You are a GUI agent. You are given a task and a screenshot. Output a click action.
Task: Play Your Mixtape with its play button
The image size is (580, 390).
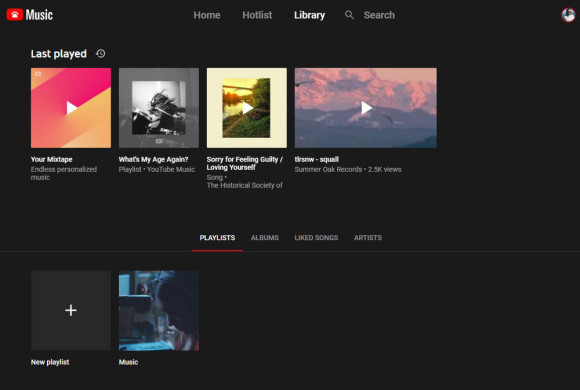click(x=71, y=108)
